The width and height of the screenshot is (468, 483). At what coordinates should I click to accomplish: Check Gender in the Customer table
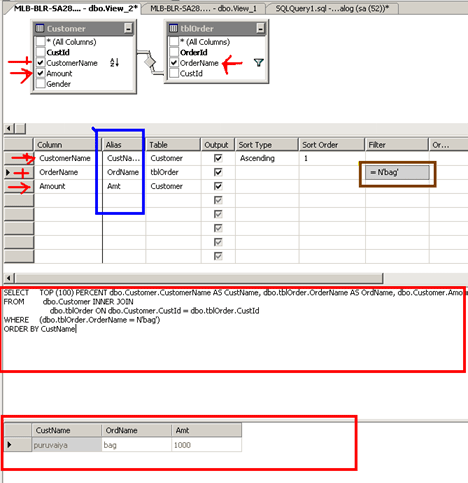coord(41,84)
